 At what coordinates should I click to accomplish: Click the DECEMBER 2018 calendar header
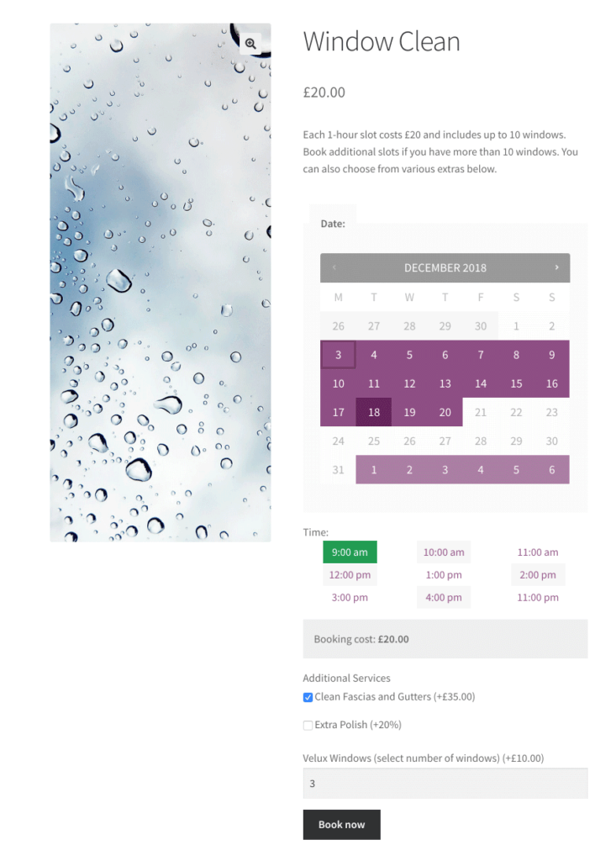click(x=445, y=267)
